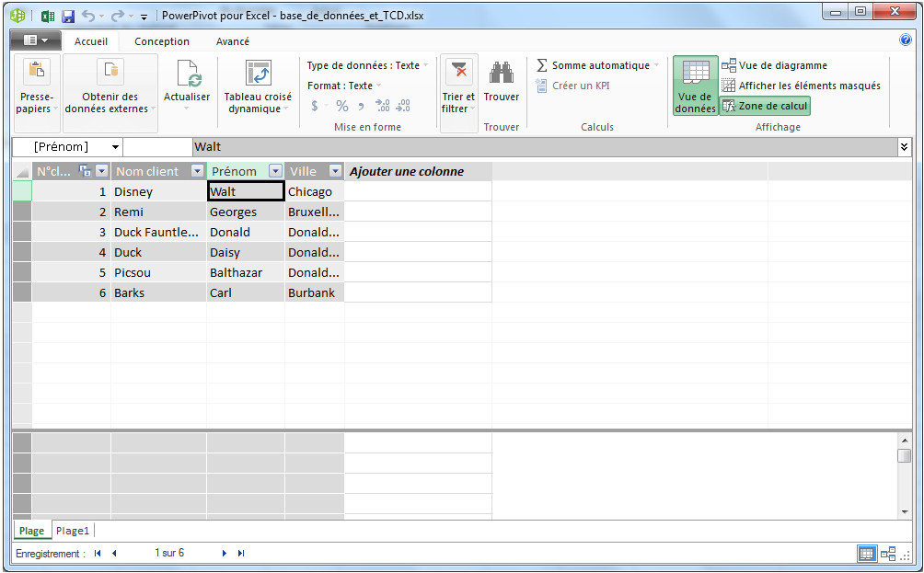Switch to Vue de données

point(696,86)
